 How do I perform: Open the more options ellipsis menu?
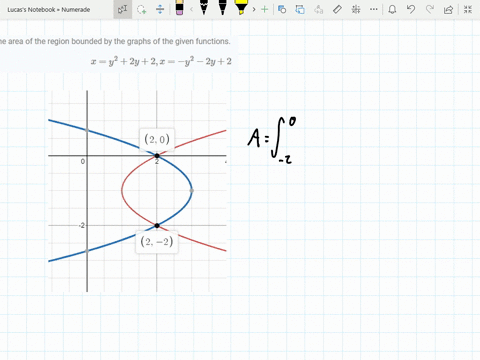[374, 9]
